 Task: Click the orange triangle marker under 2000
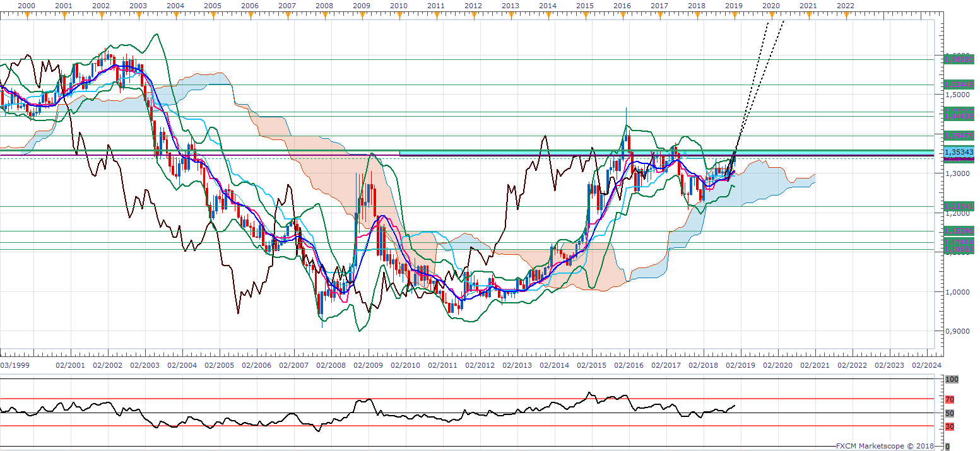click(x=27, y=16)
